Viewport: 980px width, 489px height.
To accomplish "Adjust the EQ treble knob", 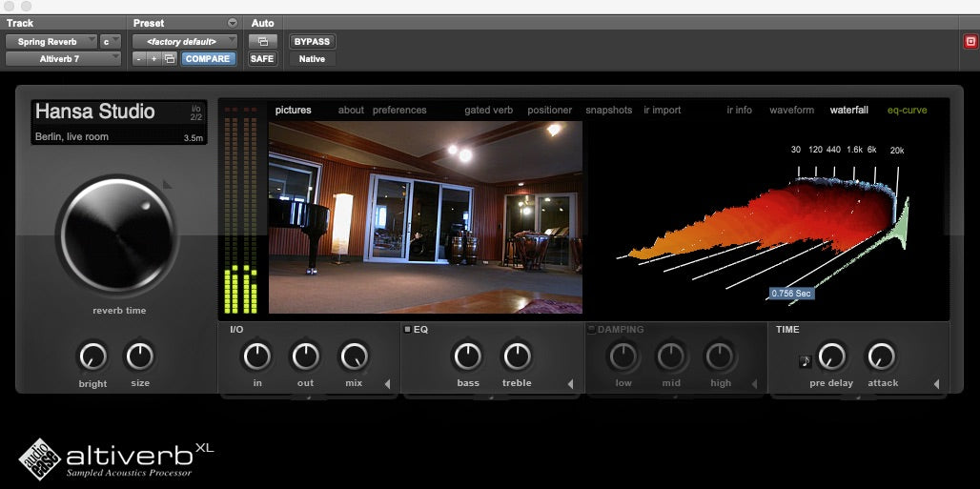I will [517, 357].
